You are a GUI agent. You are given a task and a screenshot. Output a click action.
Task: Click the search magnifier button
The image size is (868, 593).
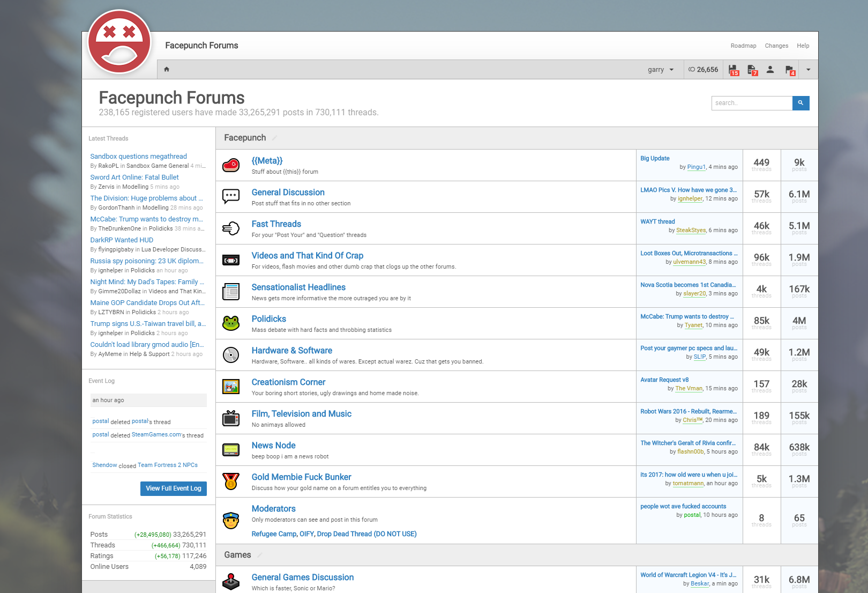[x=800, y=103]
